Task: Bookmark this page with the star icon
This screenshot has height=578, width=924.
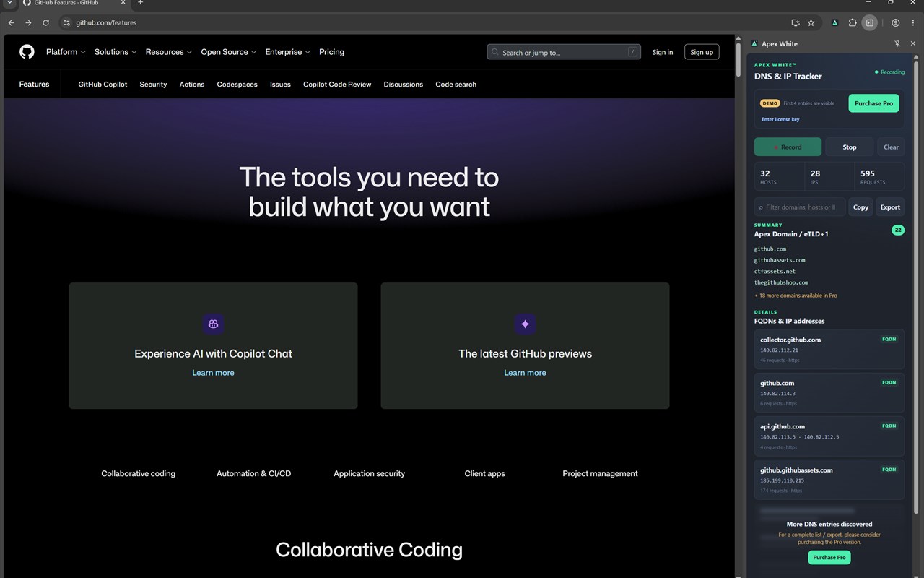Action: click(811, 22)
